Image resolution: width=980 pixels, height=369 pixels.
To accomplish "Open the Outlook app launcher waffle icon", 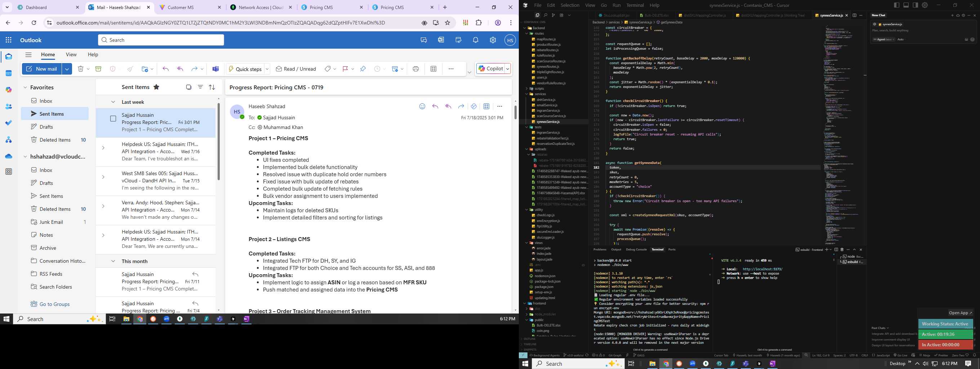I will point(9,40).
